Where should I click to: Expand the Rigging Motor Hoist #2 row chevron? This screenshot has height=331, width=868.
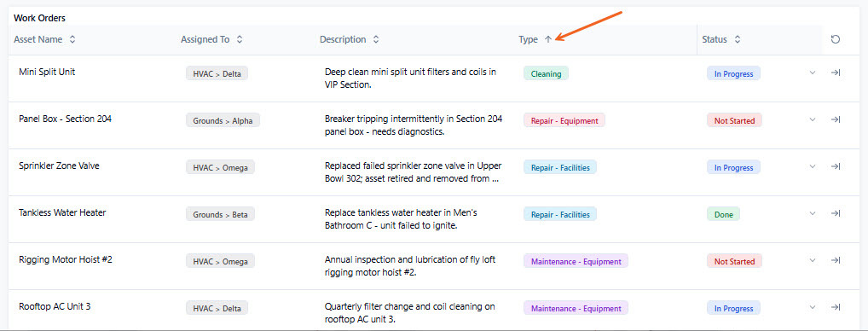coord(813,261)
